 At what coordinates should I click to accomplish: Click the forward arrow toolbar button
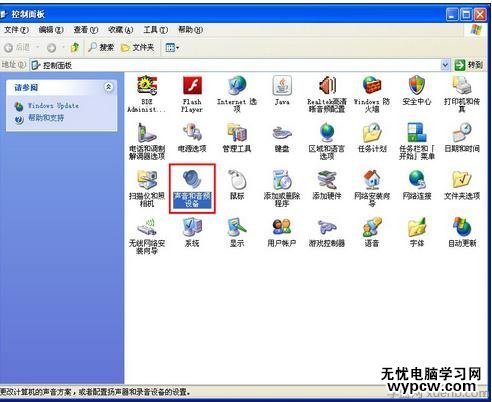pos(51,48)
